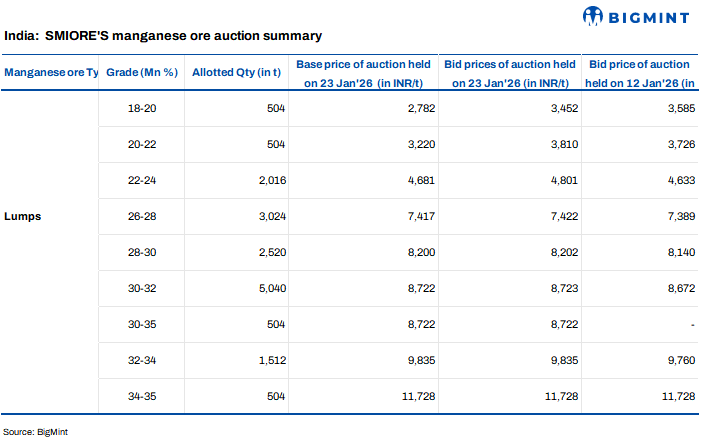Click the 23 Jan'26 Bid prices header

[x=511, y=72]
